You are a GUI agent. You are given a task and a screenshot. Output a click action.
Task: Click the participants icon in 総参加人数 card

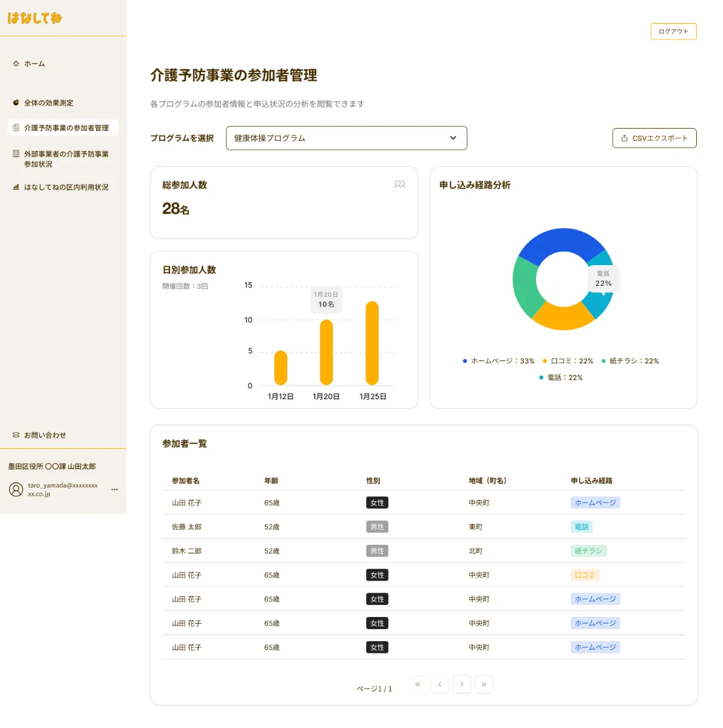399,184
